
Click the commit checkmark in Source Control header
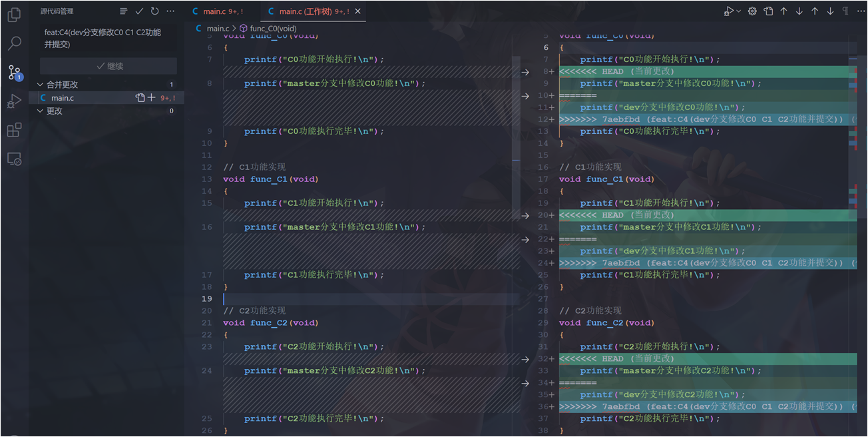(x=139, y=11)
